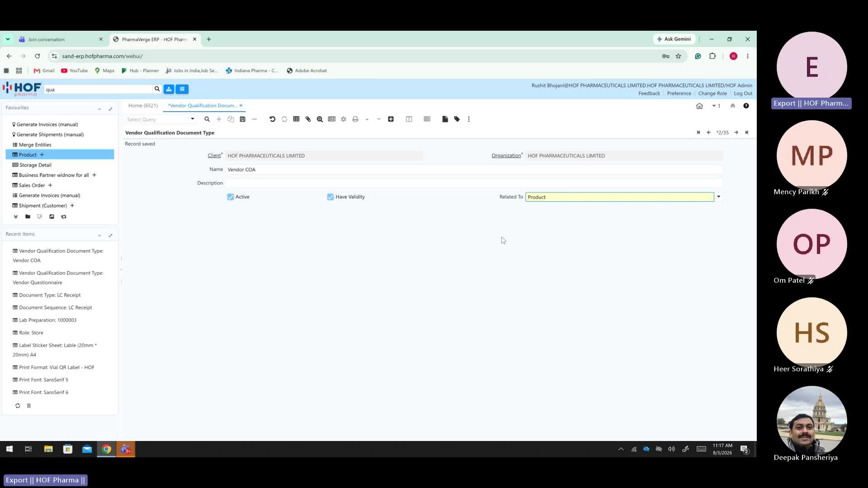Image resolution: width=868 pixels, height=488 pixels.
Task: Click the blue organization tree button
Action: tap(169, 89)
